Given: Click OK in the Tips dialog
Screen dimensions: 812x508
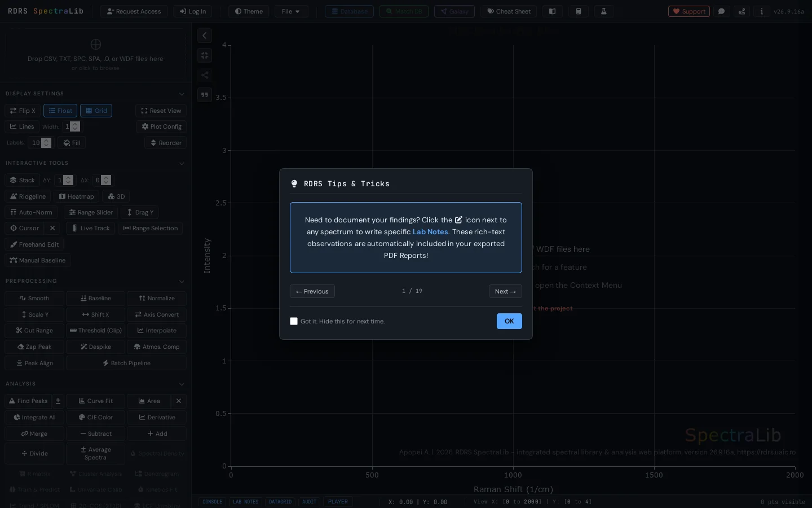Looking at the screenshot, I should click(x=509, y=321).
